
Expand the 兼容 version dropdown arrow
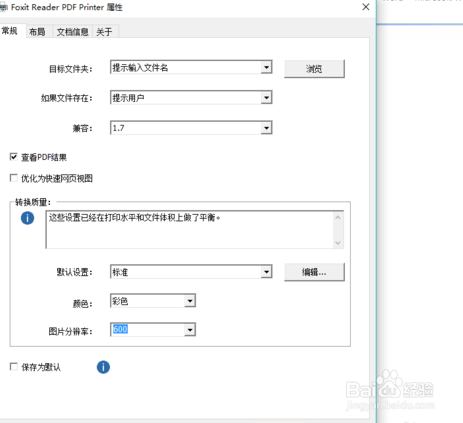coord(266,128)
